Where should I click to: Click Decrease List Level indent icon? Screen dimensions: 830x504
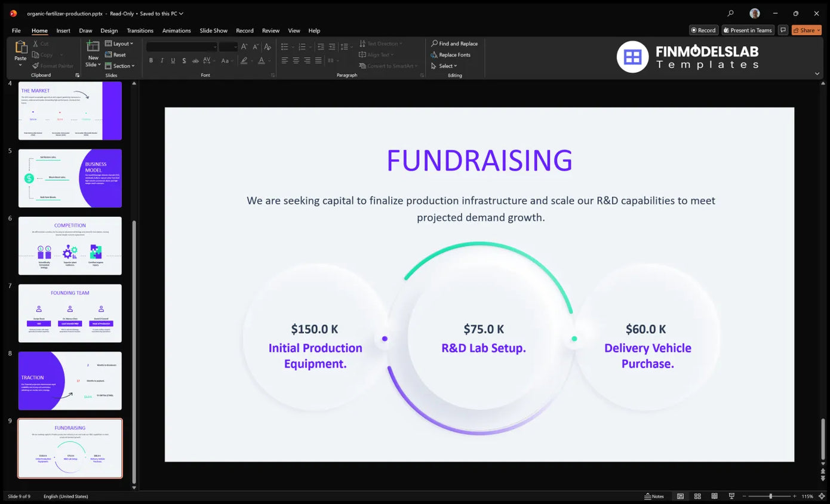[321, 47]
